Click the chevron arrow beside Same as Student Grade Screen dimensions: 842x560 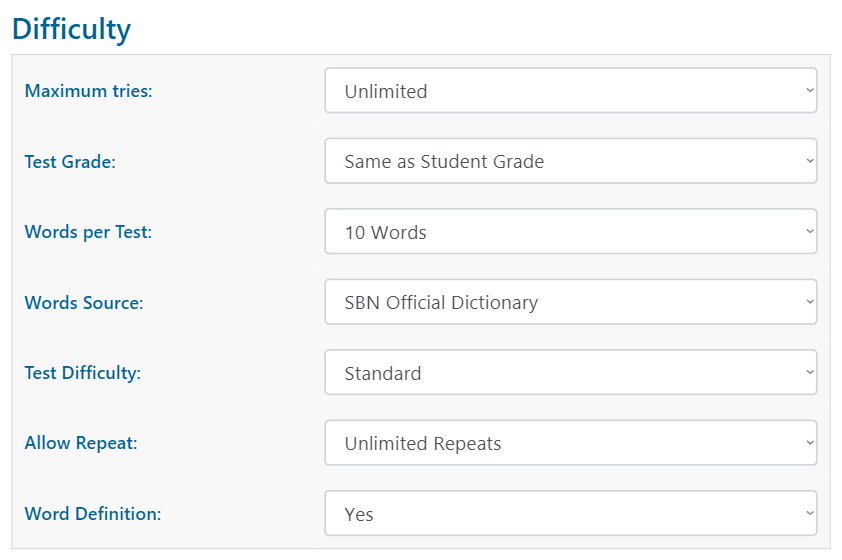(808, 161)
